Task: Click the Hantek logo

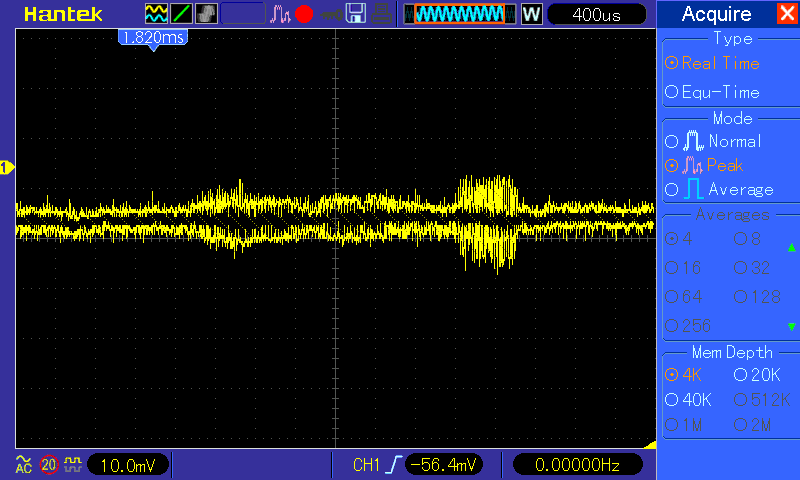Action: (63, 14)
